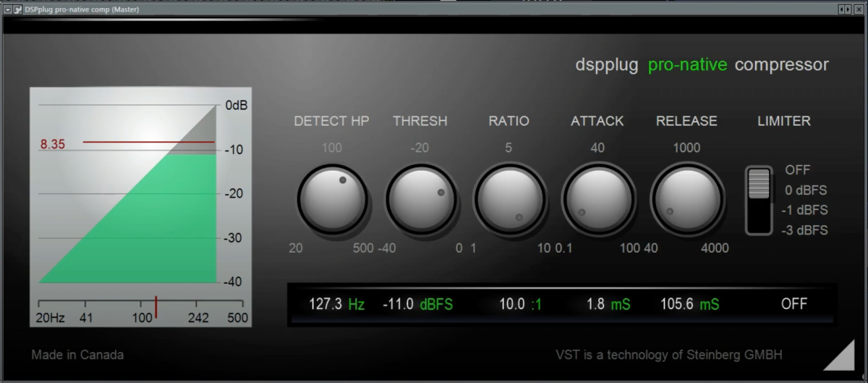The height and width of the screenshot is (383, 868).
Task: Click the DETECT HP label
Action: [x=331, y=121]
